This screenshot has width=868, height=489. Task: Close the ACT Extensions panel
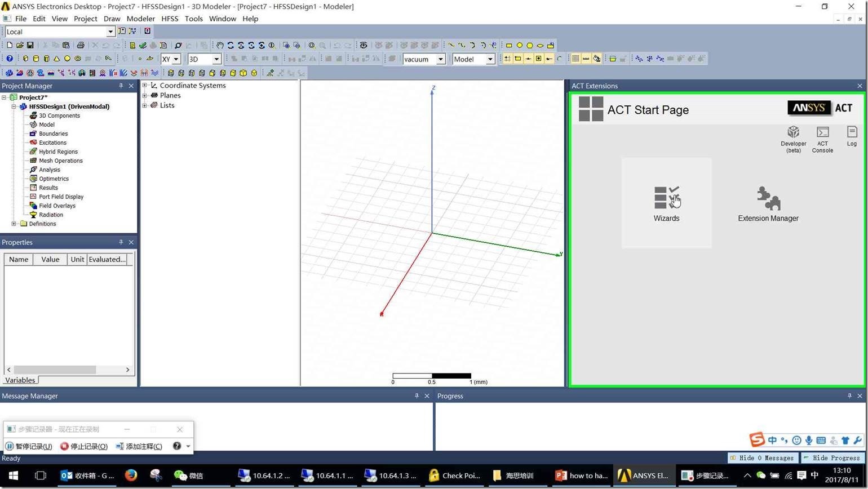pos(860,86)
